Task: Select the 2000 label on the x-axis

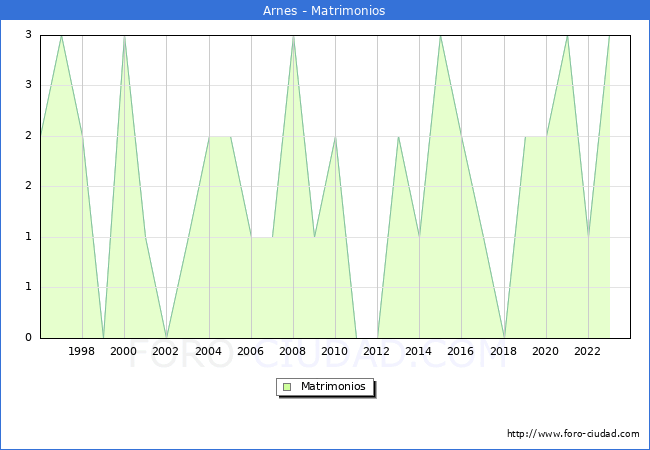Action: (124, 351)
